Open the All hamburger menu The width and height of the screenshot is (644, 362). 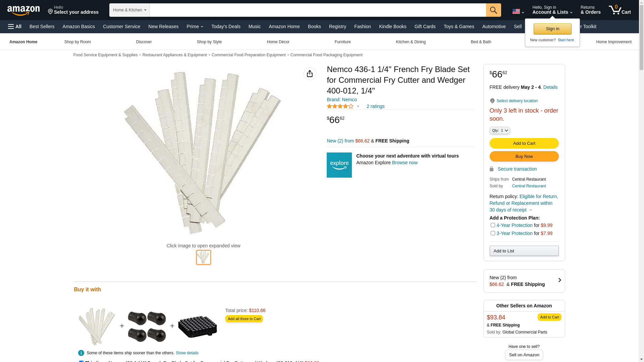(15, 26)
